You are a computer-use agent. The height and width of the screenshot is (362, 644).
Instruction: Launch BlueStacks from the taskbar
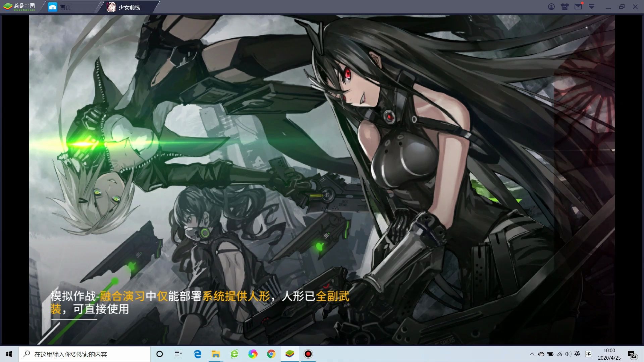289,354
